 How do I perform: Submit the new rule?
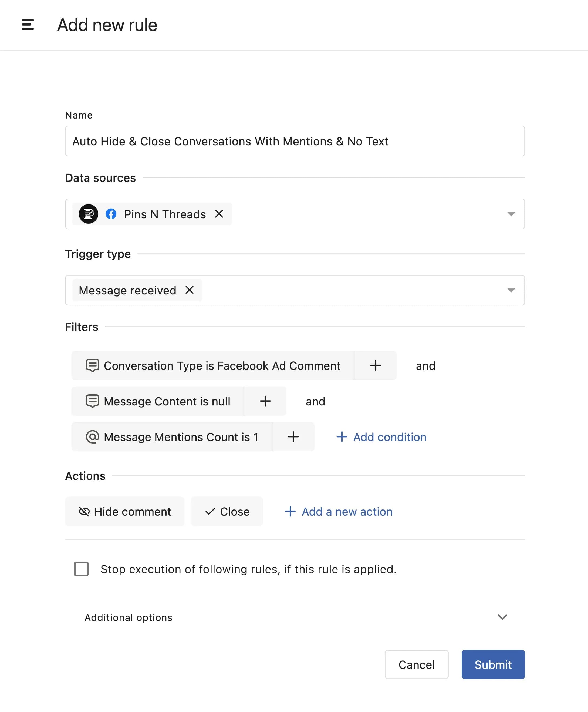pyautogui.click(x=493, y=664)
